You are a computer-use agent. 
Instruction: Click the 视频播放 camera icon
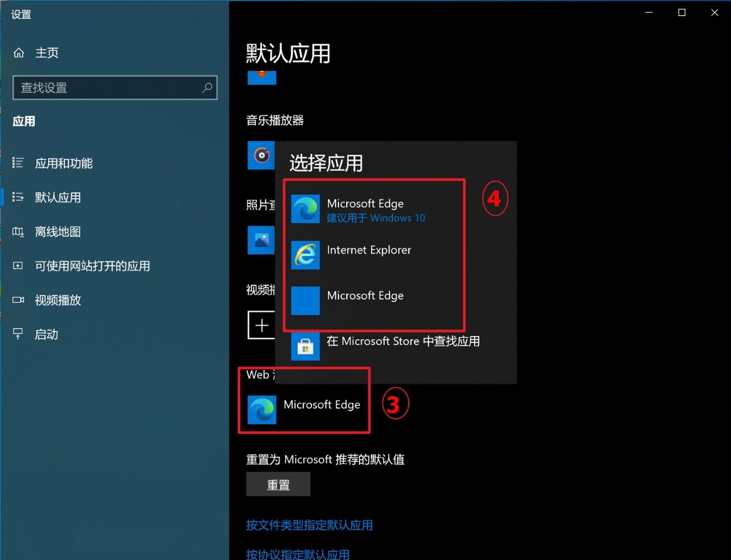18,300
